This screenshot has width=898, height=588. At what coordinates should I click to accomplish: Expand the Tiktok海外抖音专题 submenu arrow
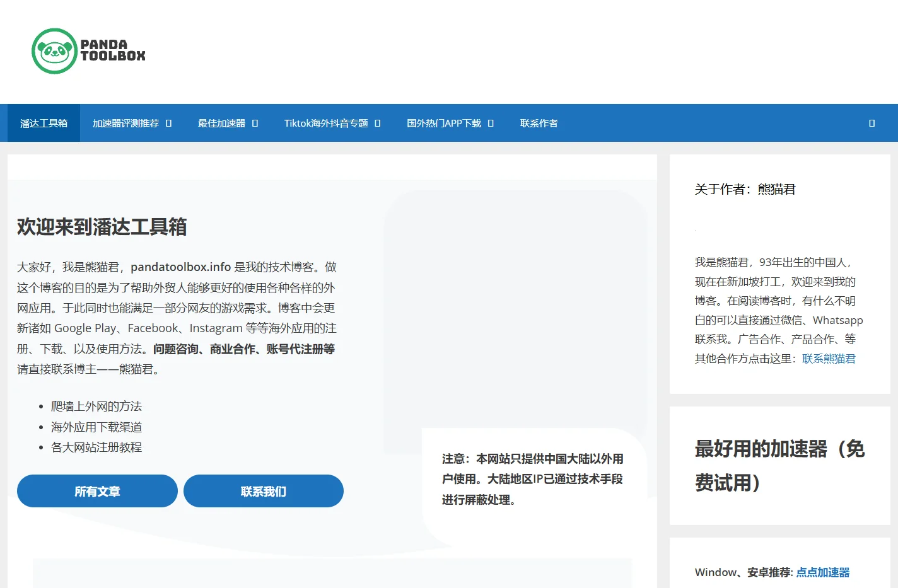[377, 124]
